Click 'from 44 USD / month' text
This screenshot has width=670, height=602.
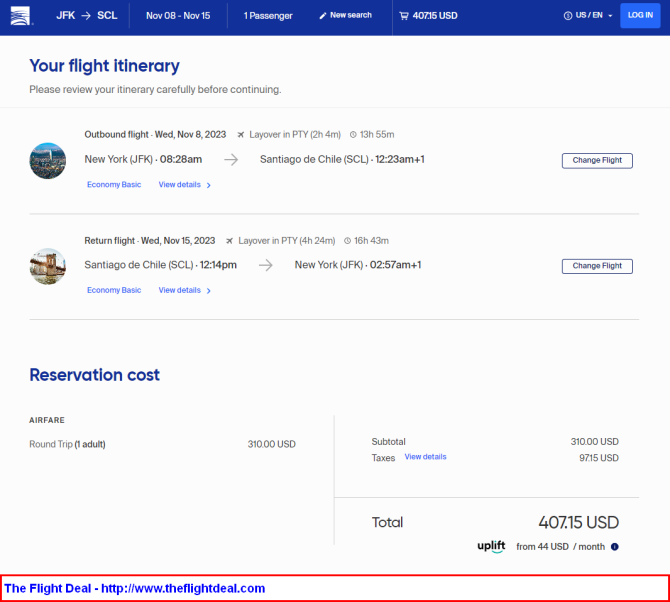560,547
